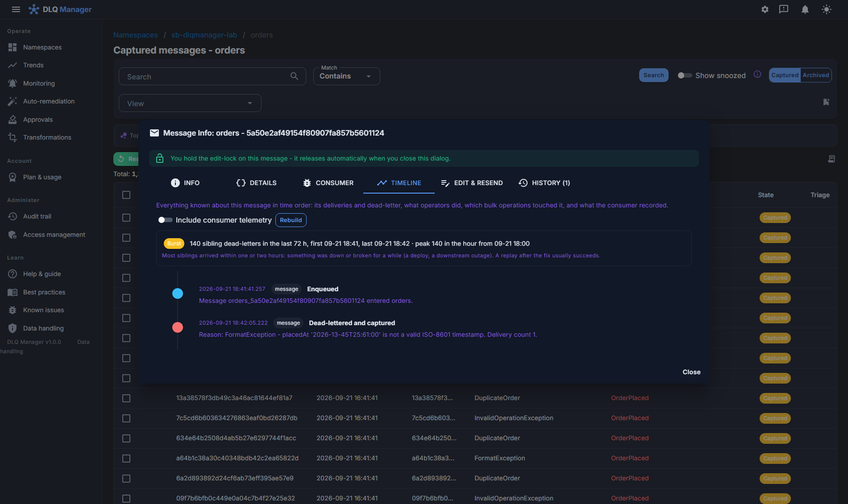Click the Rebuild button
Image resolution: width=848 pixels, height=504 pixels.
[x=291, y=220]
